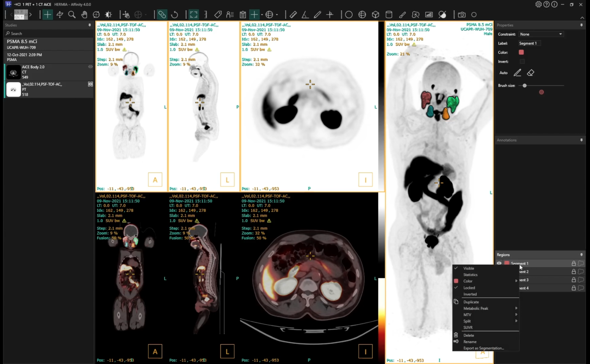Select Export as Segmentation menu entry
This screenshot has width=590, height=364.
483,348
